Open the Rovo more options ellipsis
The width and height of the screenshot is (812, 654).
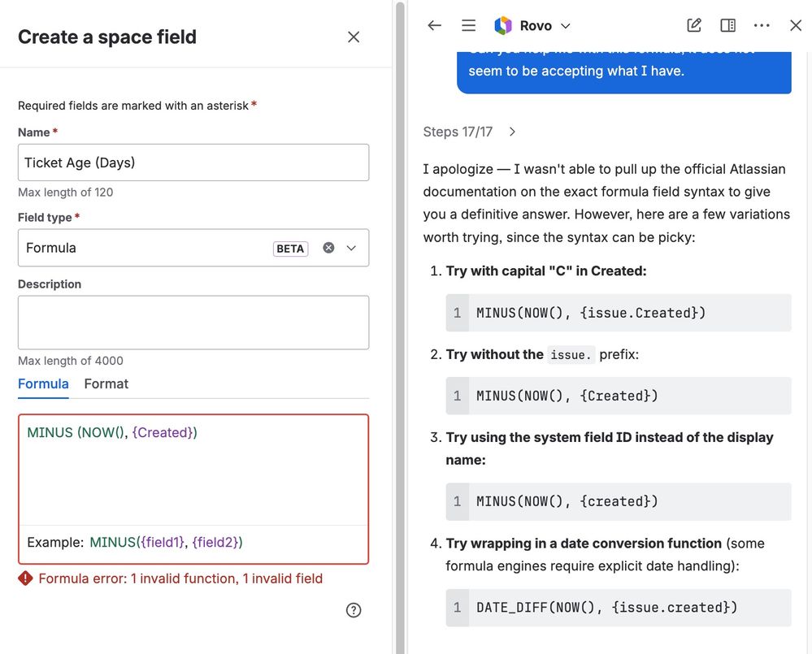(x=762, y=25)
